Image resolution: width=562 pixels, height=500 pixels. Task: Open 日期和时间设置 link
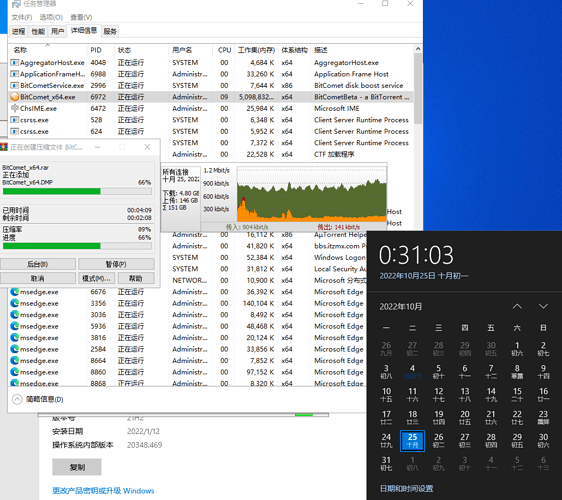(x=406, y=489)
